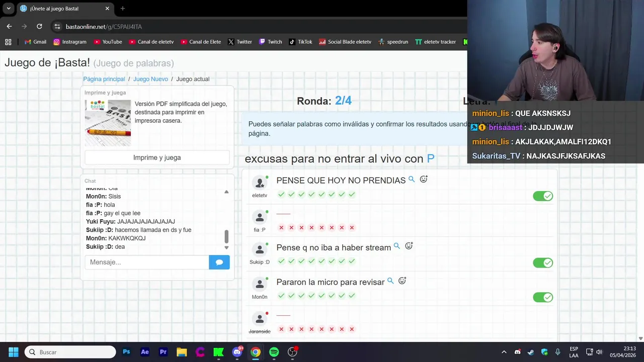Open After Effects from the taskbar
The width and height of the screenshot is (644, 362).
pos(145,352)
